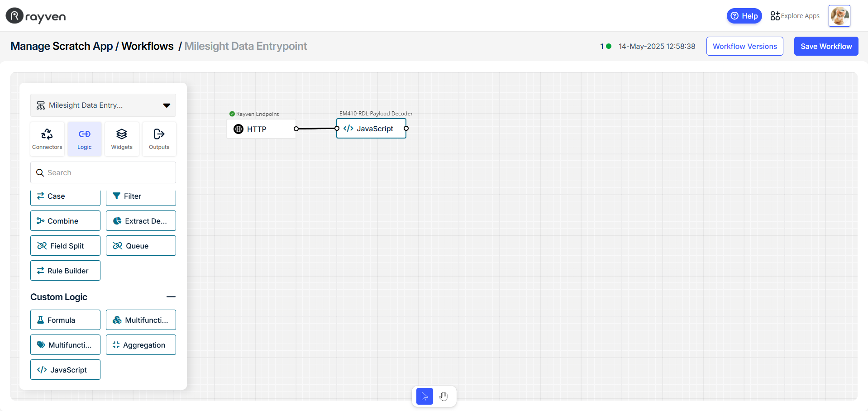Activate the pointer select tool
Image resolution: width=868 pixels, height=411 pixels.
tap(424, 397)
